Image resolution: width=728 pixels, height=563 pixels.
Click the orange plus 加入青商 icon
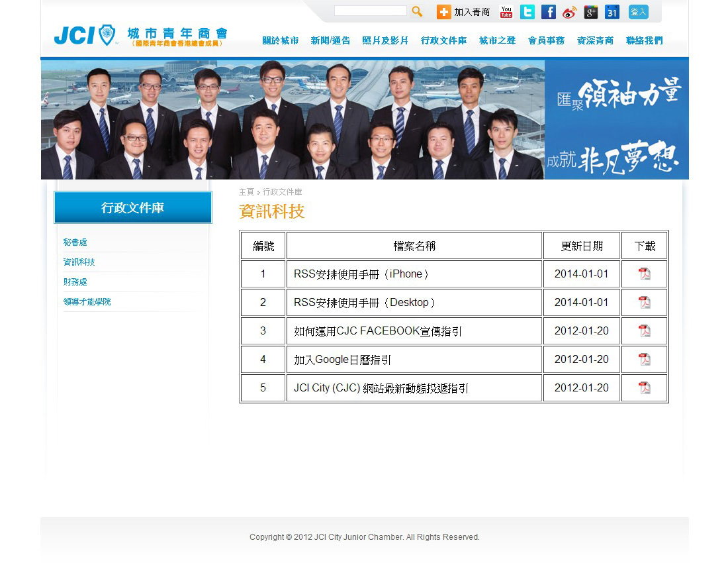(x=443, y=12)
